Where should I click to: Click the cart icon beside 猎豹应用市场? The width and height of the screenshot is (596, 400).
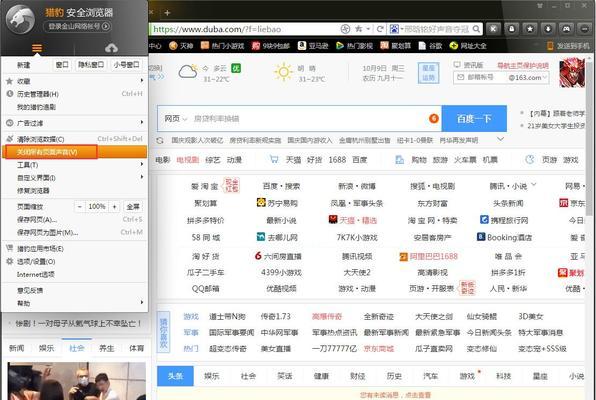tap(10, 248)
